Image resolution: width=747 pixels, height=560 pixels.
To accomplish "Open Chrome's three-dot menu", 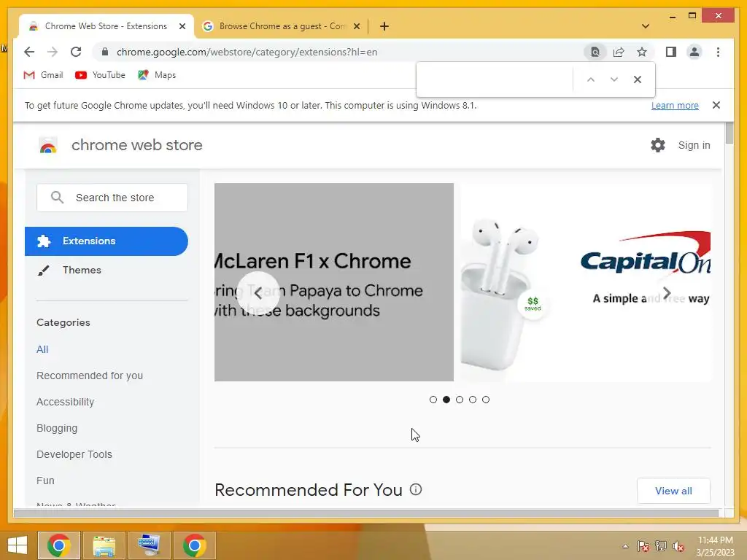I will [718, 52].
